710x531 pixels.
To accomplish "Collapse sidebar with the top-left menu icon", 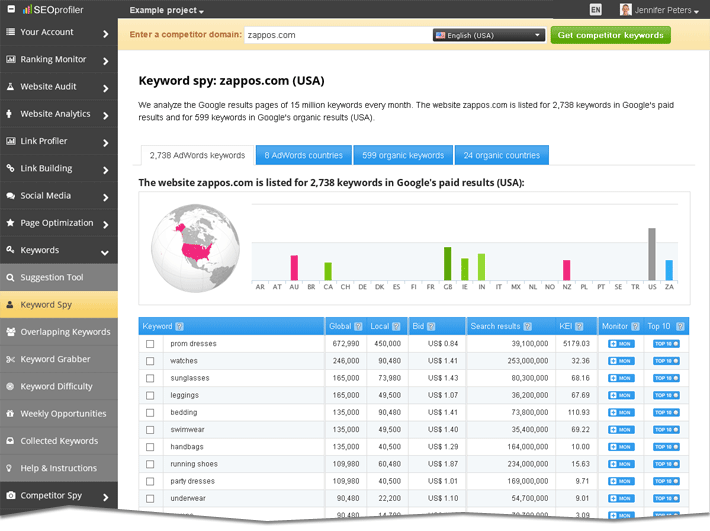I will coord(11,9).
